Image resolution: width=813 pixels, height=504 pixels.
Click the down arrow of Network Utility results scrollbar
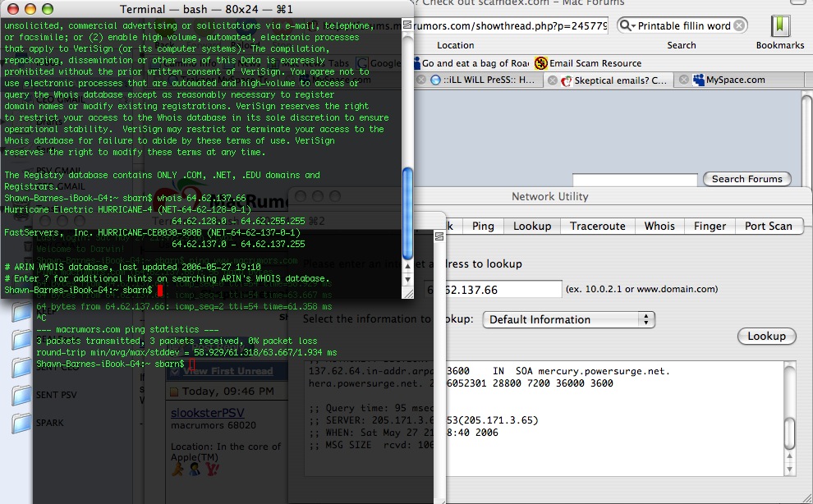[789, 470]
